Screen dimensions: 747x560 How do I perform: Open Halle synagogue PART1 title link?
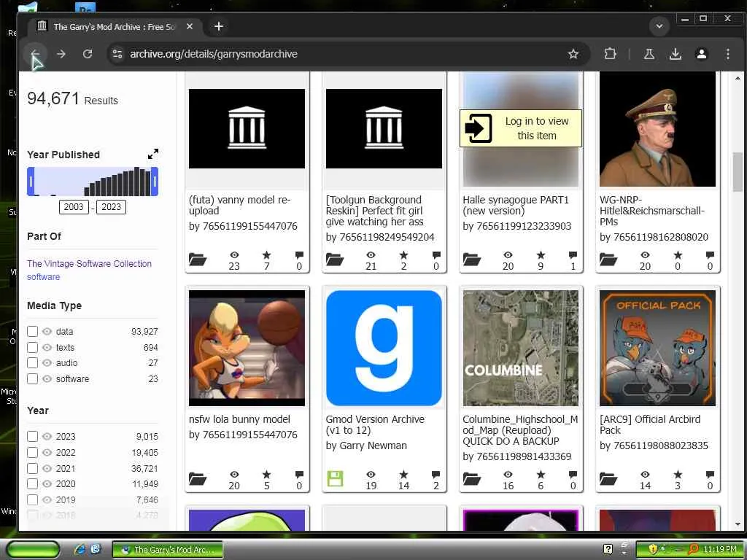(x=516, y=205)
